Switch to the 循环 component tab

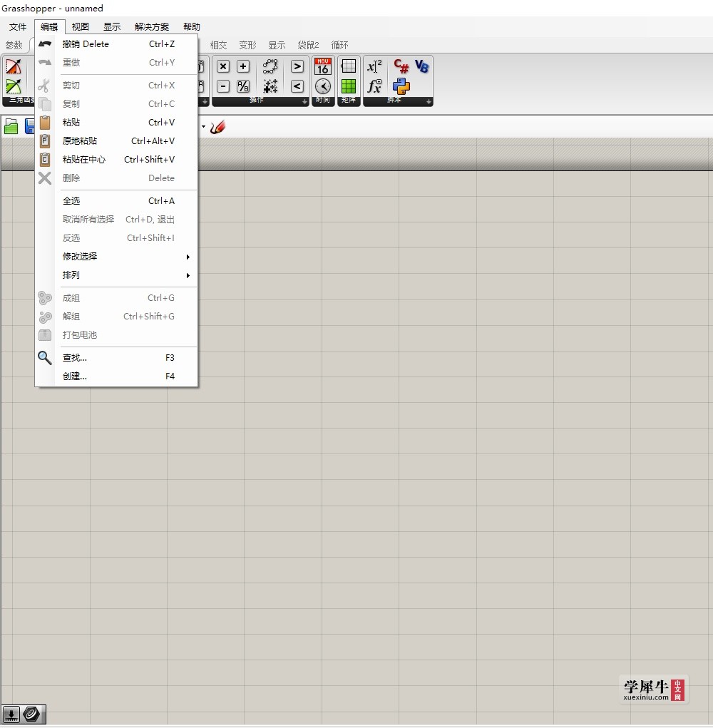340,45
